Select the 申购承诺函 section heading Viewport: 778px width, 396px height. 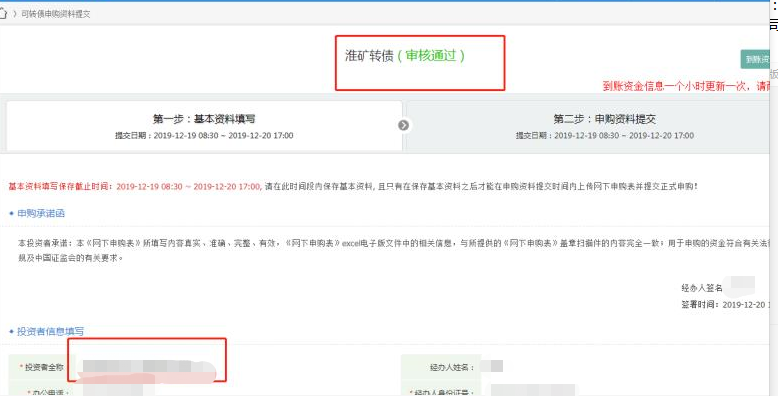[x=41, y=213]
